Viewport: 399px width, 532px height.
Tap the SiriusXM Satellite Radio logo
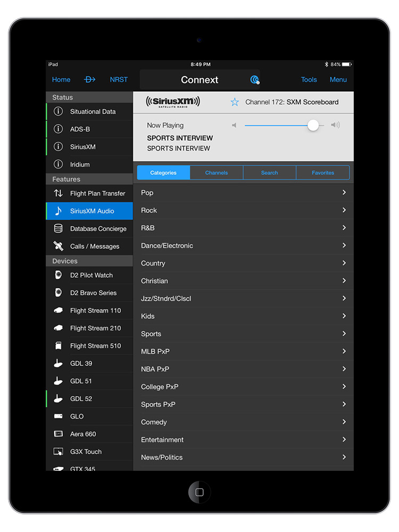pyautogui.click(x=173, y=102)
